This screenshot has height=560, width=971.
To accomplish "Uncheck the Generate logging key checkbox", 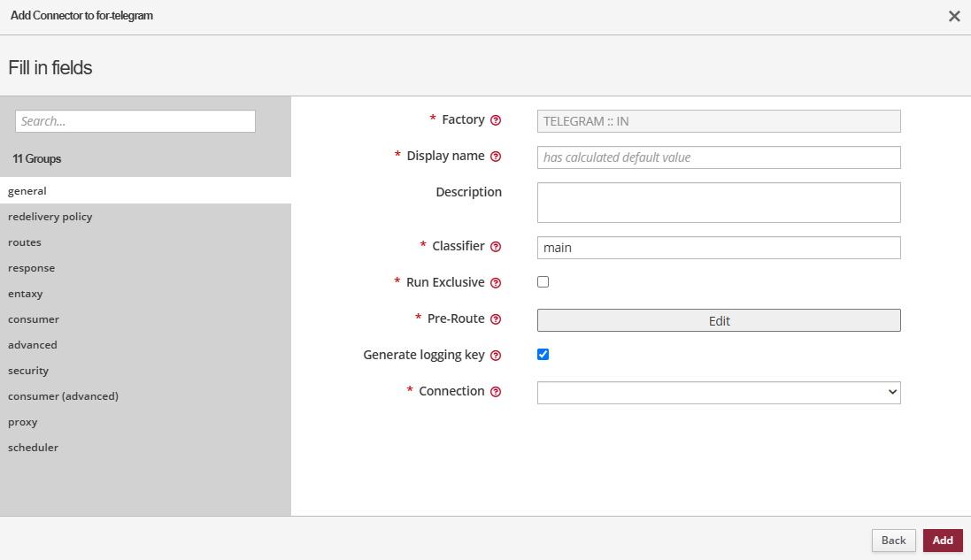I will coord(543,355).
